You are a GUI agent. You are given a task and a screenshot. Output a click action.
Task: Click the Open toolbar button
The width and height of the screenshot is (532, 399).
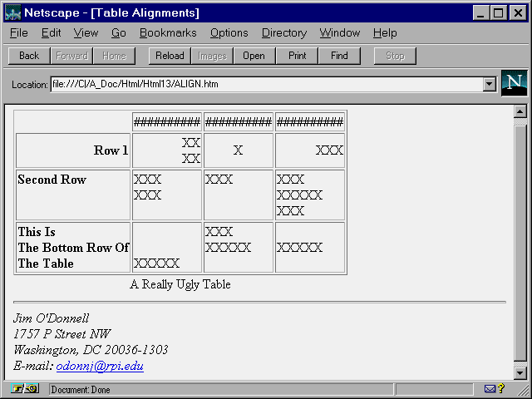coord(254,56)
